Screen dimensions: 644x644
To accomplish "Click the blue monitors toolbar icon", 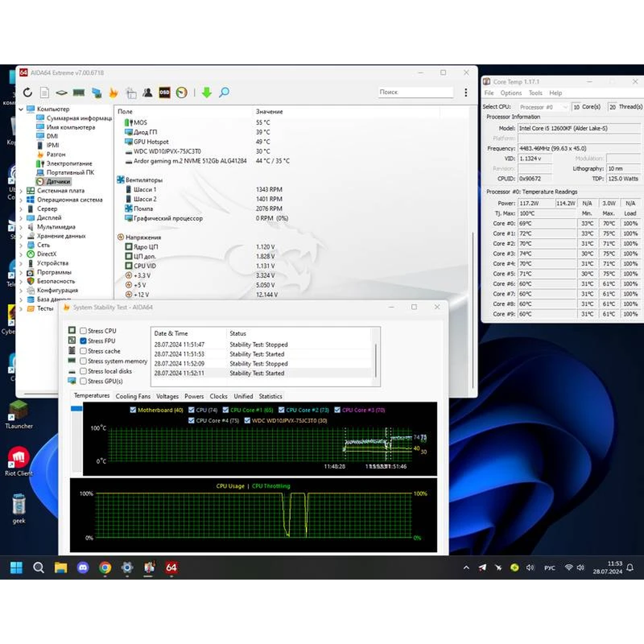I will 97,92.
